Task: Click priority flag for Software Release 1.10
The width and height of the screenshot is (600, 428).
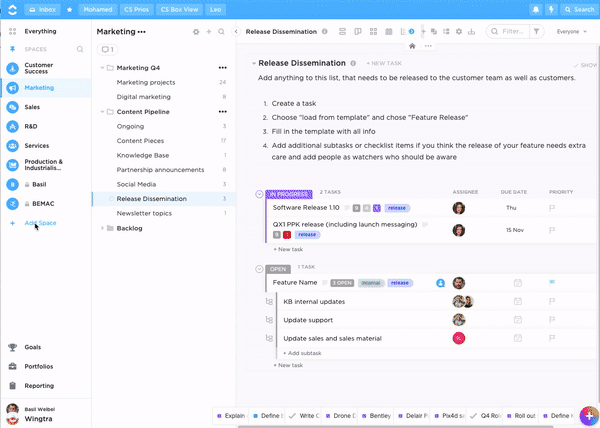Action: click(552, 208)
